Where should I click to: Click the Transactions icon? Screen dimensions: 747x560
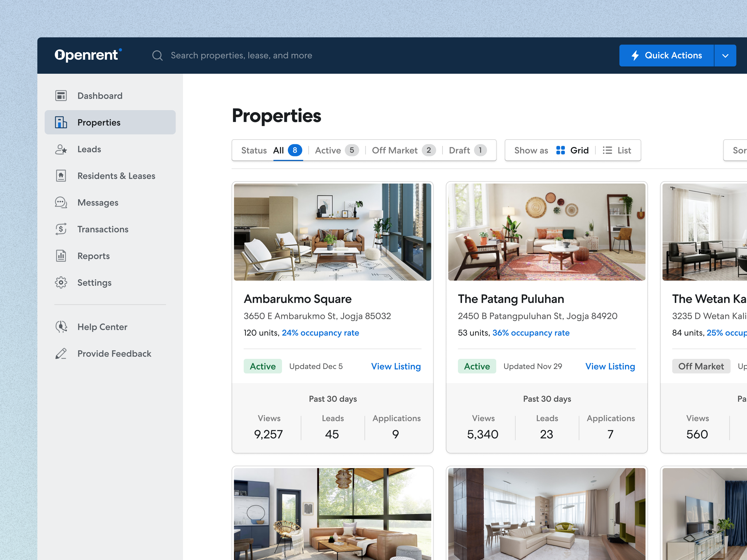pyautogui.click(x=61, y=229)
